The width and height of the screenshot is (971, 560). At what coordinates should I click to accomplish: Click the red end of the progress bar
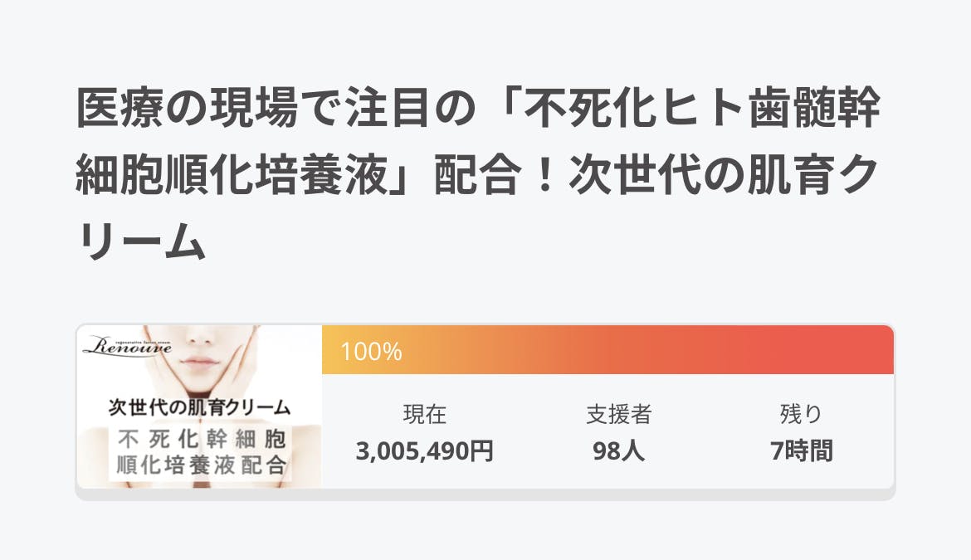pyautogui.click(x=863, y=351)
